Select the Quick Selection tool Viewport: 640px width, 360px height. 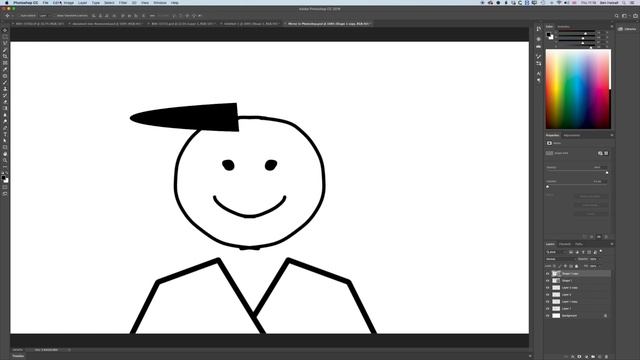pos(5,50)
